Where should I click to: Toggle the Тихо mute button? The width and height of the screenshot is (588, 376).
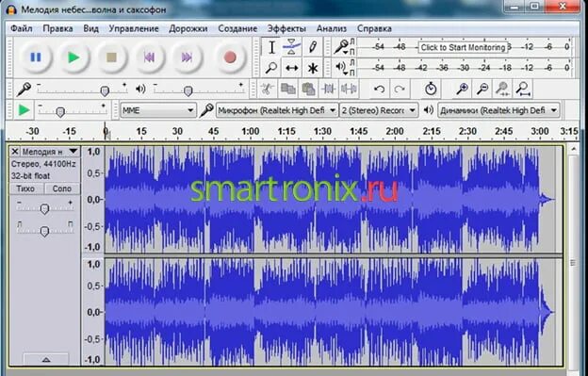pos(25,188)
